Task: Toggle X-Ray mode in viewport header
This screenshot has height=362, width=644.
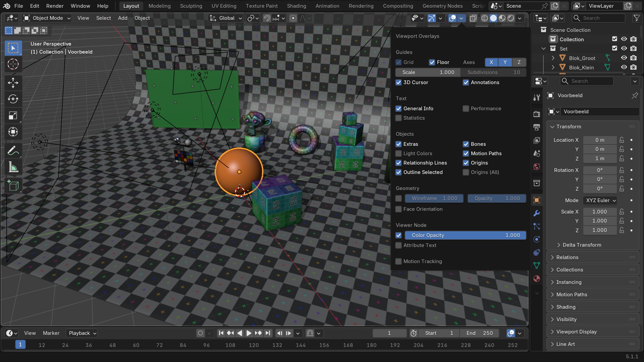Action: (x=473, y=18)
